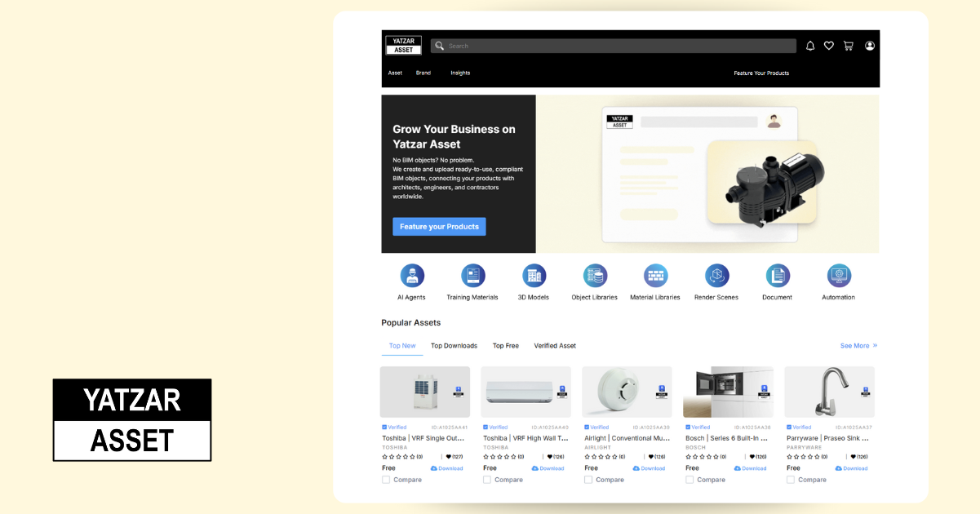
Task: Open the 3D Models category icon
Action: pyautogui.click(x=534, y=276)
